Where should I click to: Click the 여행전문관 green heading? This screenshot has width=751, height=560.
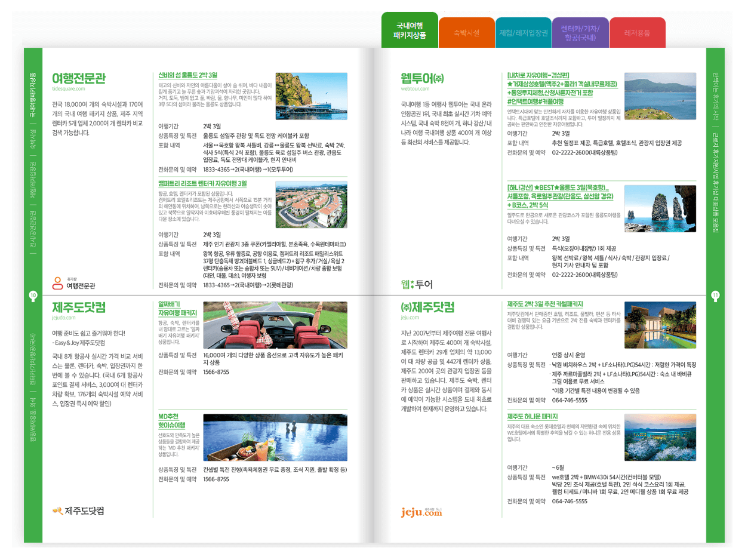point(79,78)
